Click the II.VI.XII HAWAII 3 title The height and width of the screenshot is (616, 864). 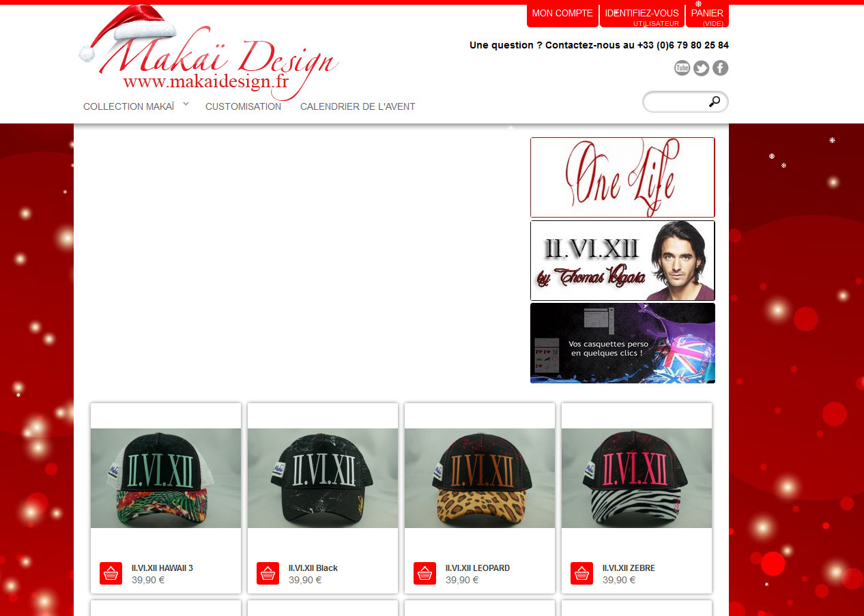162,568
